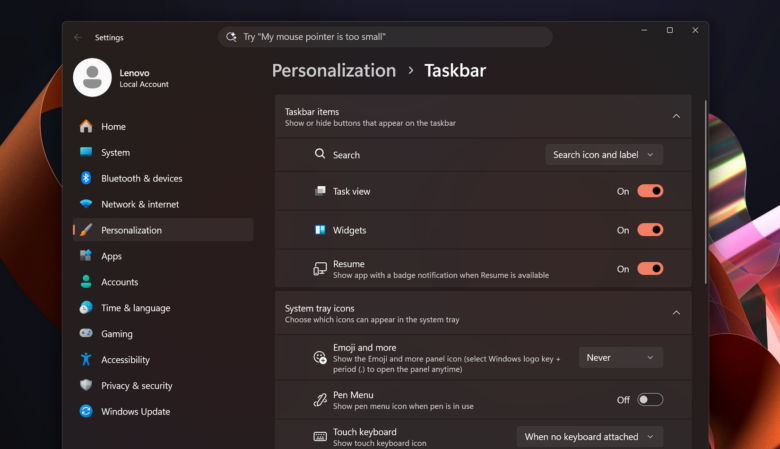This screenshot has height=449, width=780.
Task: Click the search magnifier icon in search box
Action: coord(231,37)
